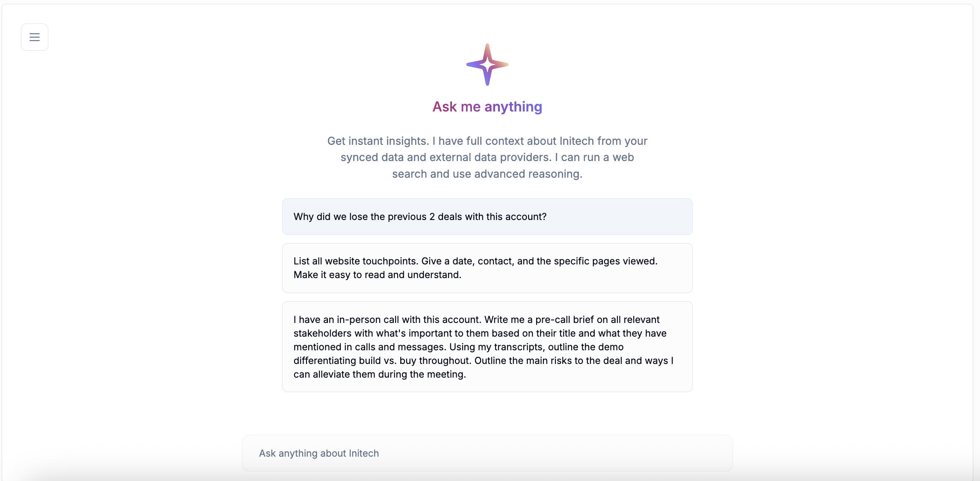Click the in-person call brief suggestion

click(x=487, y=346)
